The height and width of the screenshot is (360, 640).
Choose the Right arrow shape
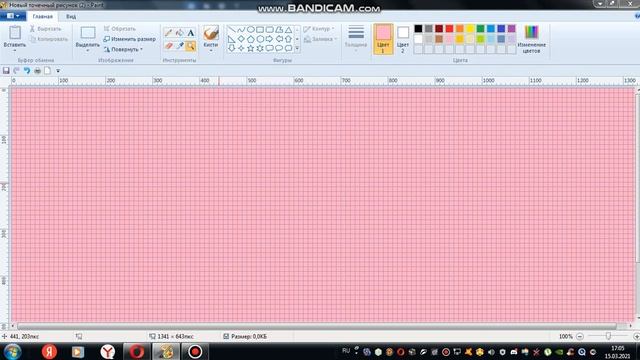point(269,39)
